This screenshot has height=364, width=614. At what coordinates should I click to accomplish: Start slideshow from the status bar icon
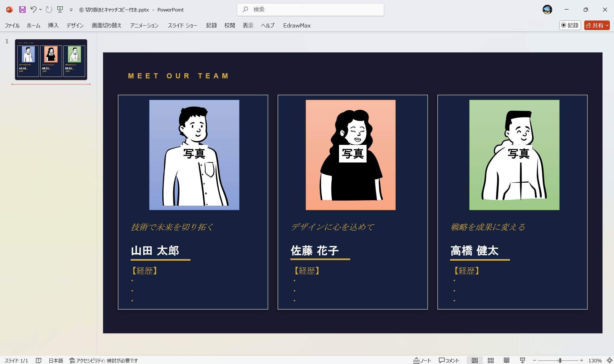click(x=522, y=360)
